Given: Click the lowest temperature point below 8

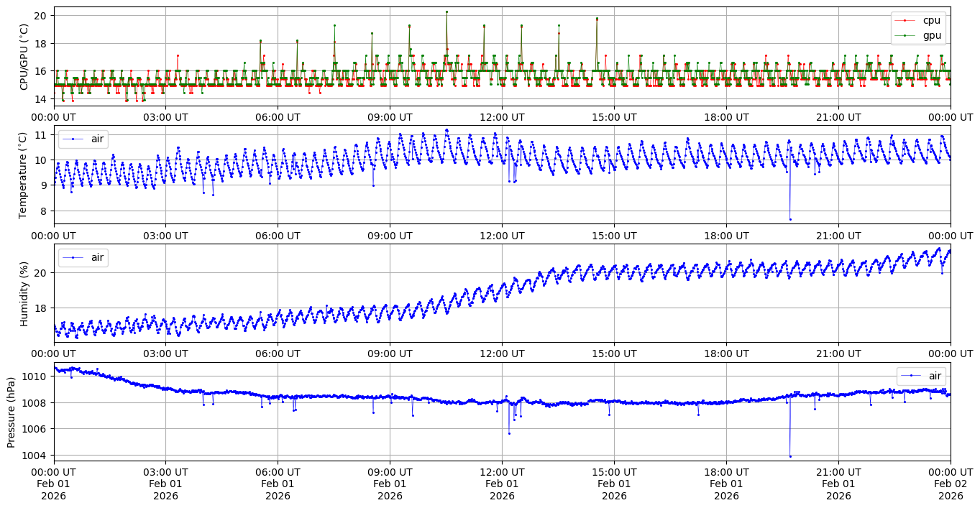Looking at the screenshot, I should [790, 219].
